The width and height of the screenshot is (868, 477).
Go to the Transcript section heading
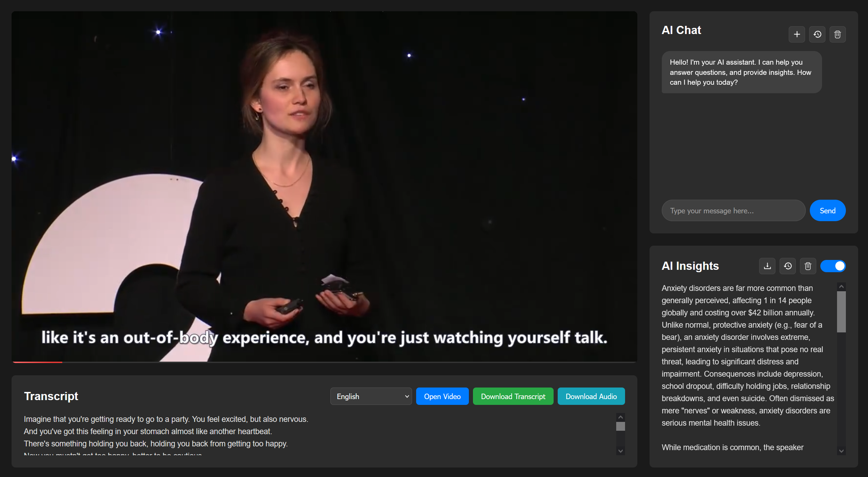click(51, 396)
